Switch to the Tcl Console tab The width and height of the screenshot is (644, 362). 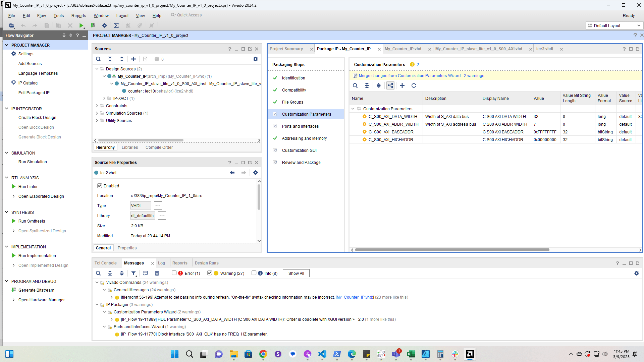point(105,263)
